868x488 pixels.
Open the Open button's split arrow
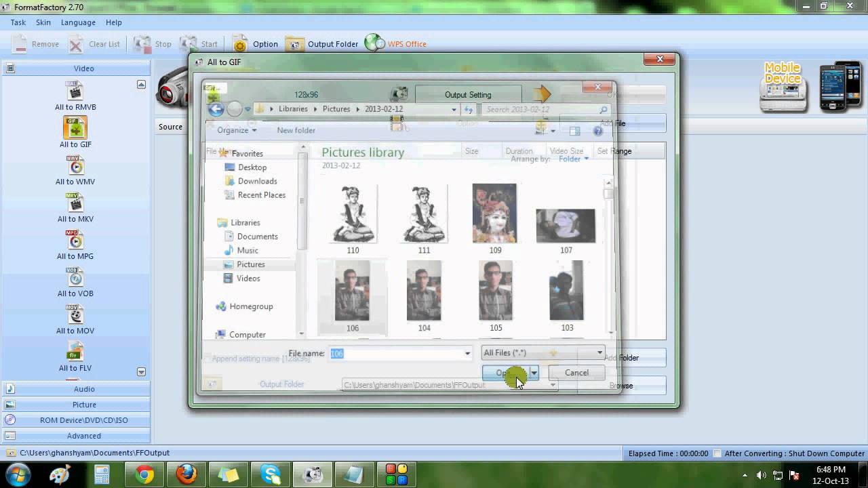534,373
